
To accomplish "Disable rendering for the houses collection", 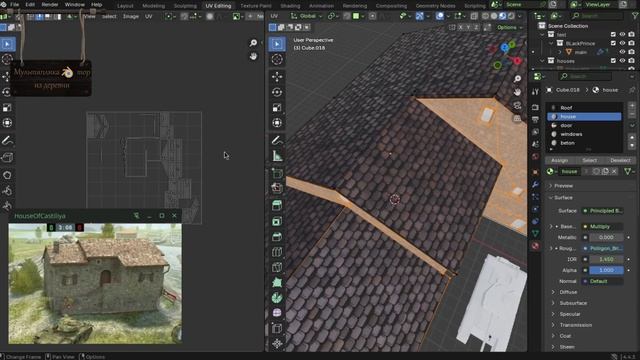I will coord(631,61).
